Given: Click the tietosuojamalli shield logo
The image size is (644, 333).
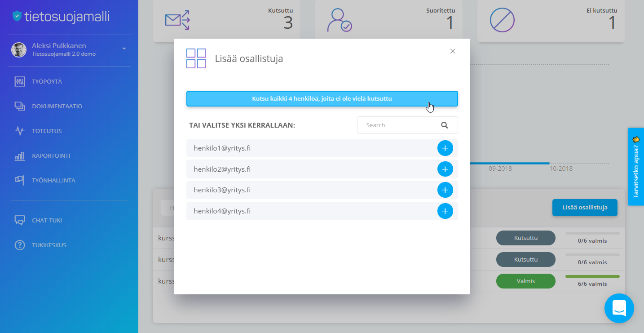Looking at the screenshot, I should (x=17, y=16).
